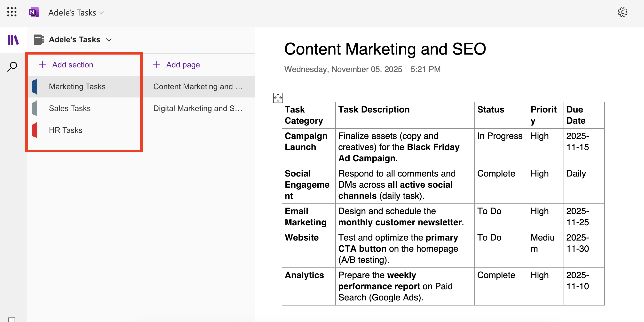Screen dimensions: 644x322
Task: Open the app launcher grid icon
Action: coord(12,12)
